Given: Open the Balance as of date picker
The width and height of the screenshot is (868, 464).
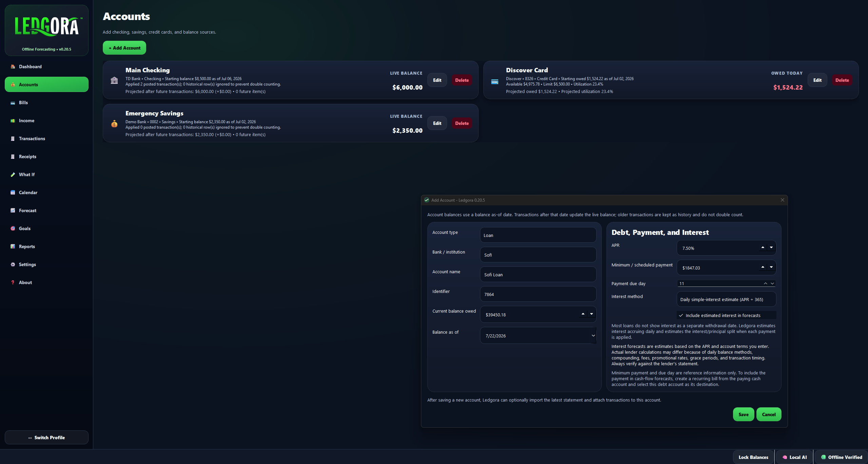Looking at the screenshot, I should (593, 336).
